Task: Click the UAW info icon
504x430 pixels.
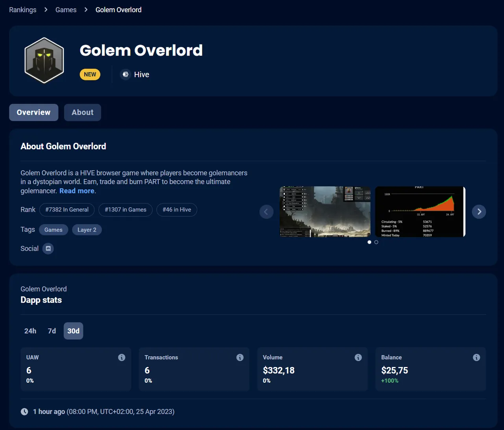Action: 122,357
